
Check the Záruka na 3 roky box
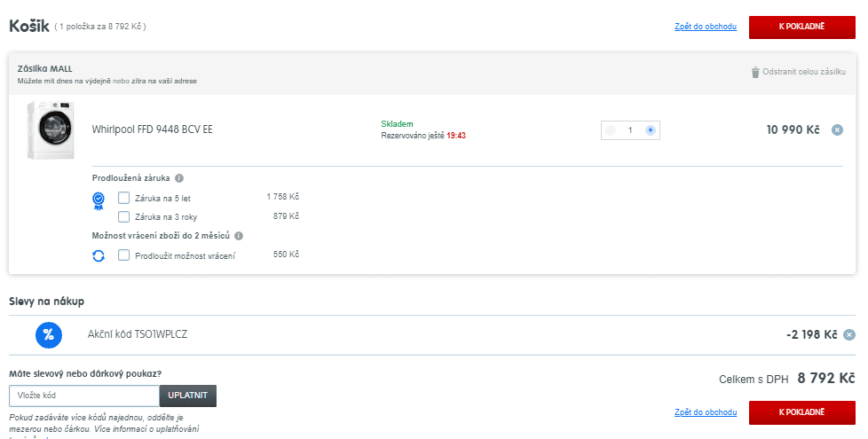pyautogui.click(x=124, y=216)
